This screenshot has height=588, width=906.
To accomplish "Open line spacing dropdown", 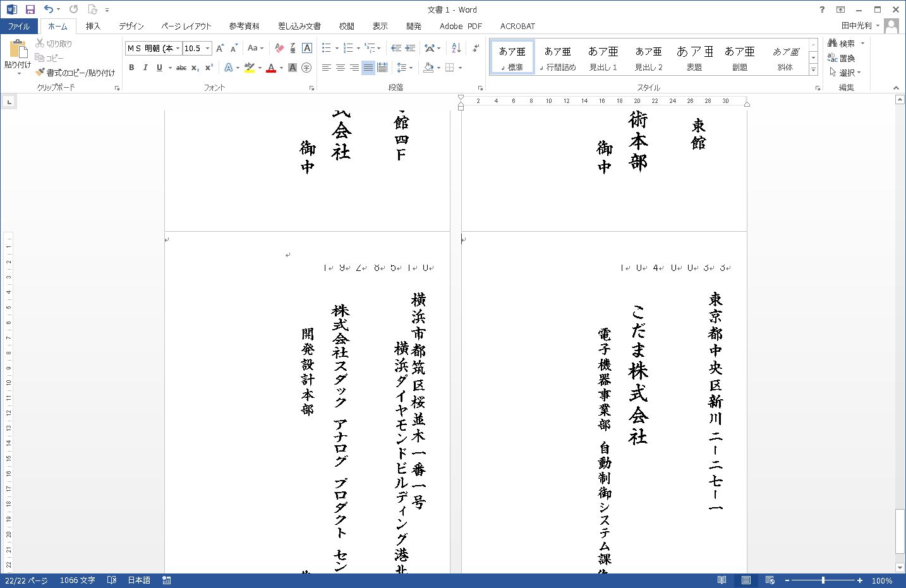I will pos(404,68).
